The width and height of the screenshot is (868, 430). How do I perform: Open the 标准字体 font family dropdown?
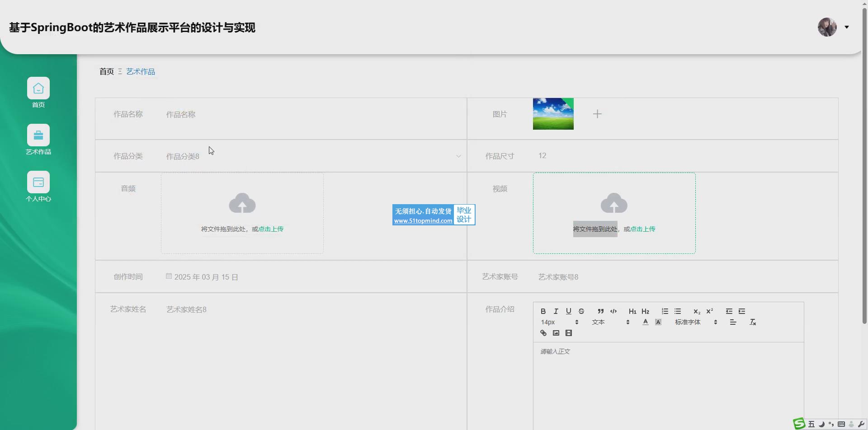[696, 322]
